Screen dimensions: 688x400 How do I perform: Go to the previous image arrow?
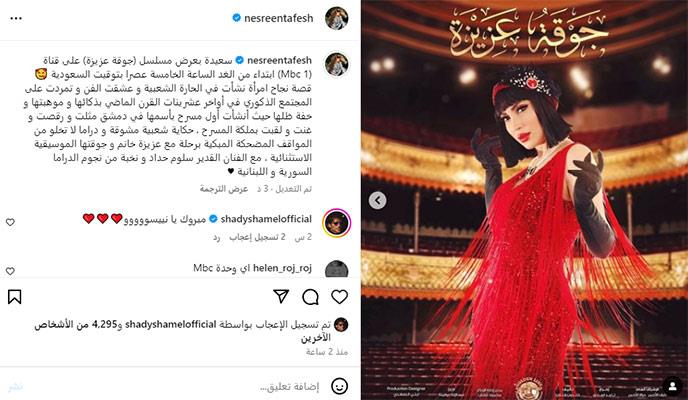[377, 200]
